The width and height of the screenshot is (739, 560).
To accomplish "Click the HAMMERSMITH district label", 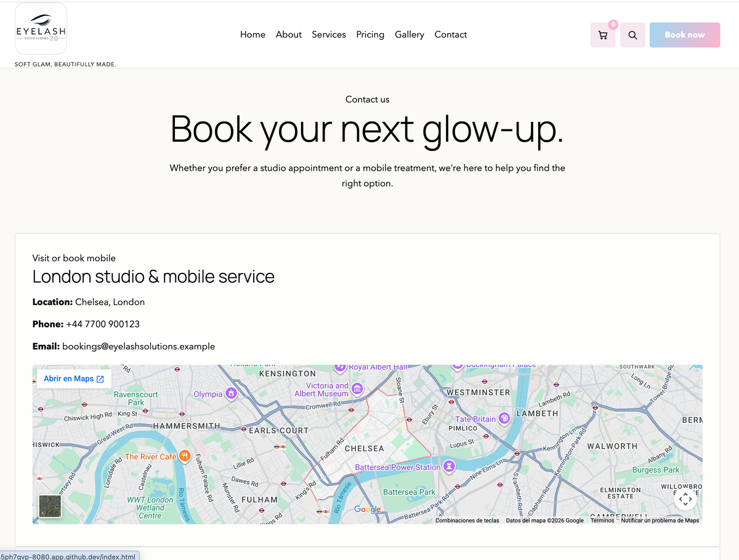I will coord(187,426).
